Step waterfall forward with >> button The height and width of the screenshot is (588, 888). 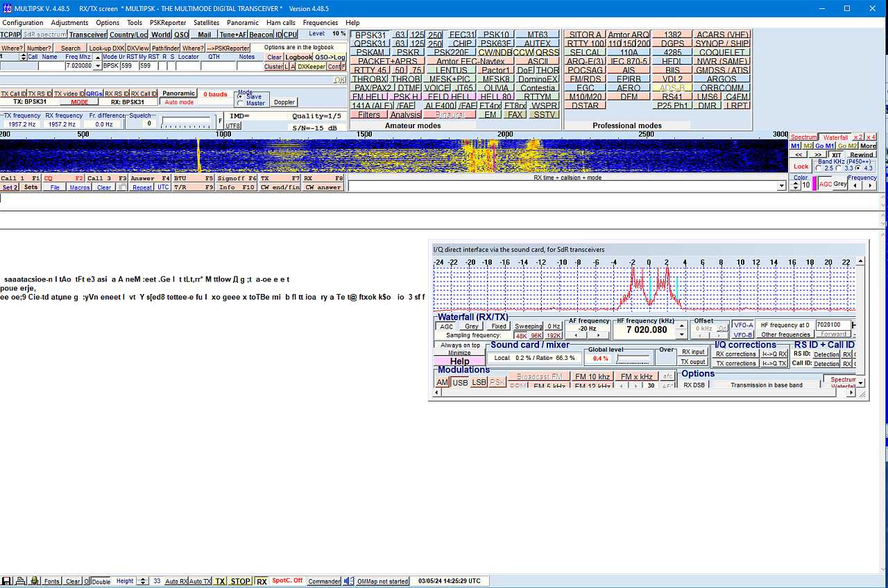[817, 155]
